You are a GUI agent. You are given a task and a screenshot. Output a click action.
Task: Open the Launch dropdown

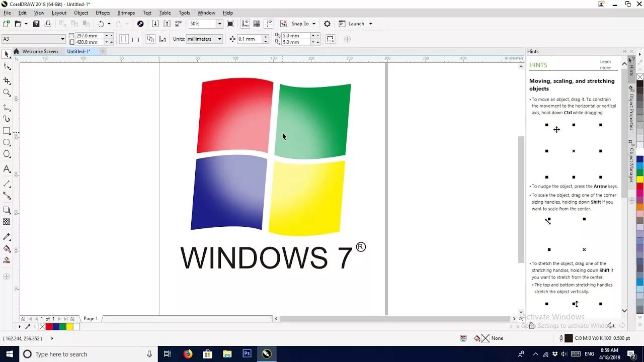pyautogui.click(x=371, y=24)
